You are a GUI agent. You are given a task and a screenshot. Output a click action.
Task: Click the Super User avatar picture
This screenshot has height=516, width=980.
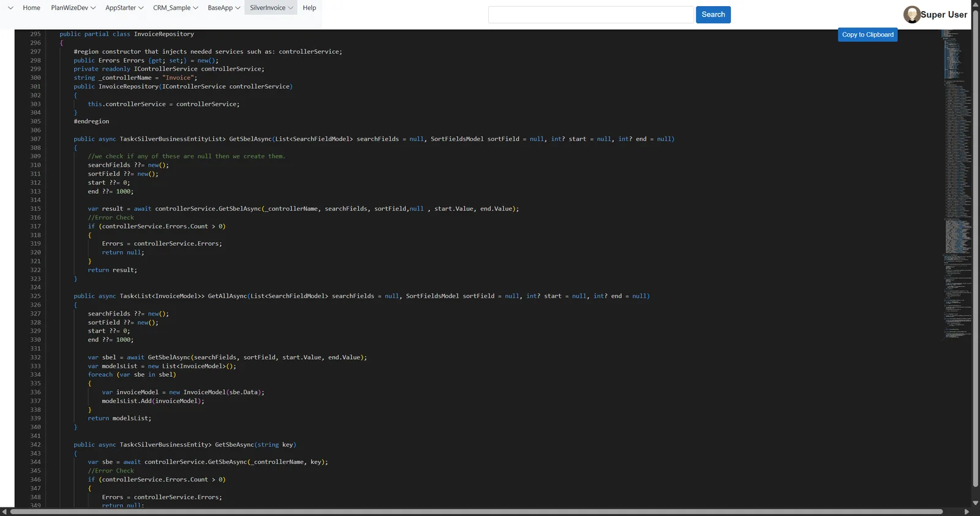pyautogui.click(x=911, y=15)
